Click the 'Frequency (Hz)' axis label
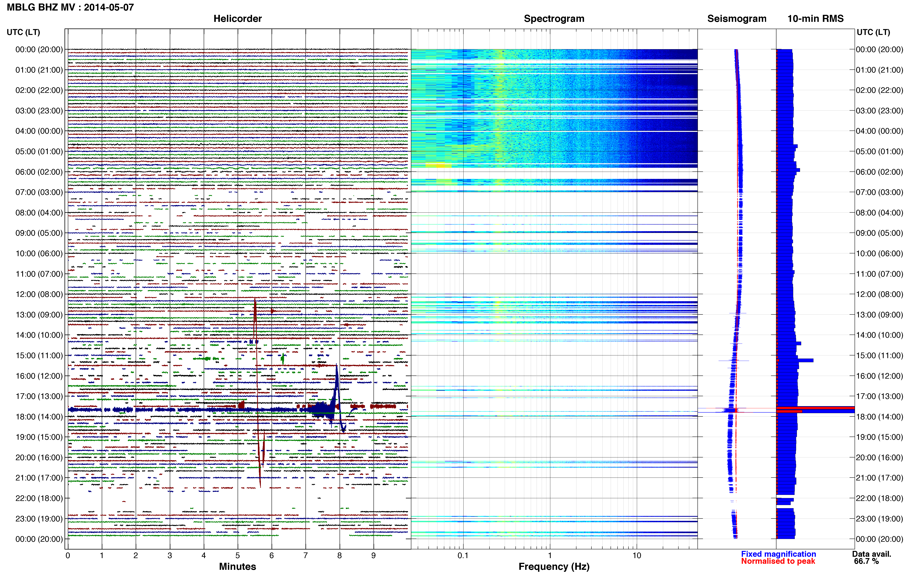 [554, 566]
